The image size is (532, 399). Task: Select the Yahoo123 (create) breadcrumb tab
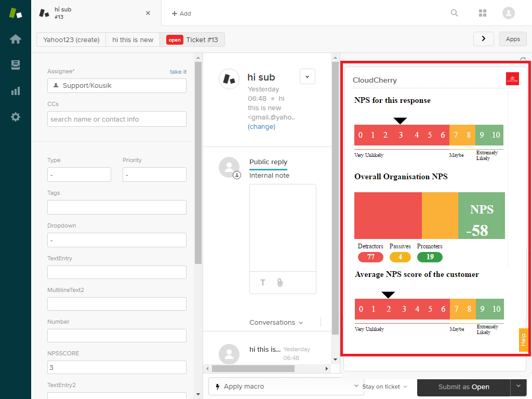[x=71, y=39]
